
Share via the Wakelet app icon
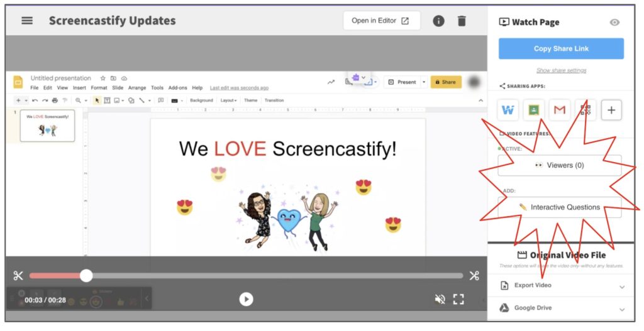508,110
